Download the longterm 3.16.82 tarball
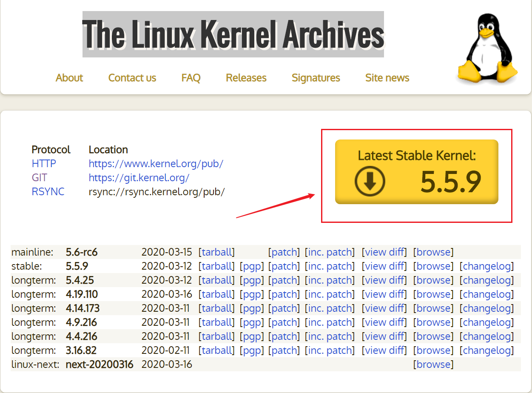 tap(217, 350)
